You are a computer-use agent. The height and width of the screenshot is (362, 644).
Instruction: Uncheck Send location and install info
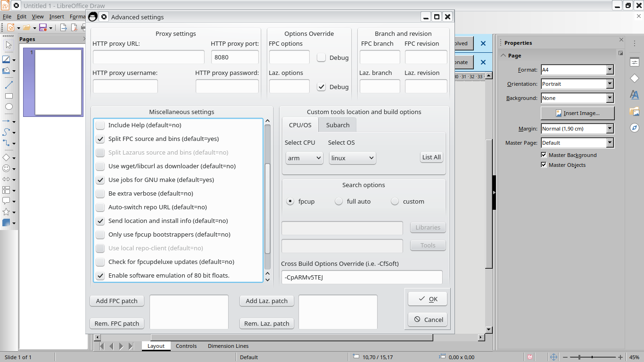tap(100, 221)
